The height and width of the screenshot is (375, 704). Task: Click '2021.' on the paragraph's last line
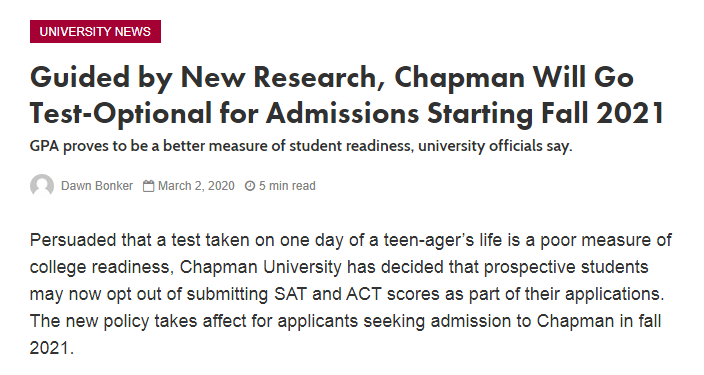pos(52,348)
